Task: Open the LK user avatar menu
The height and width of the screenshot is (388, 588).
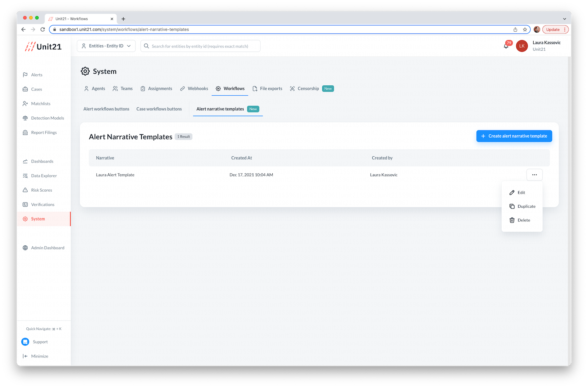Action: point(522,46)
